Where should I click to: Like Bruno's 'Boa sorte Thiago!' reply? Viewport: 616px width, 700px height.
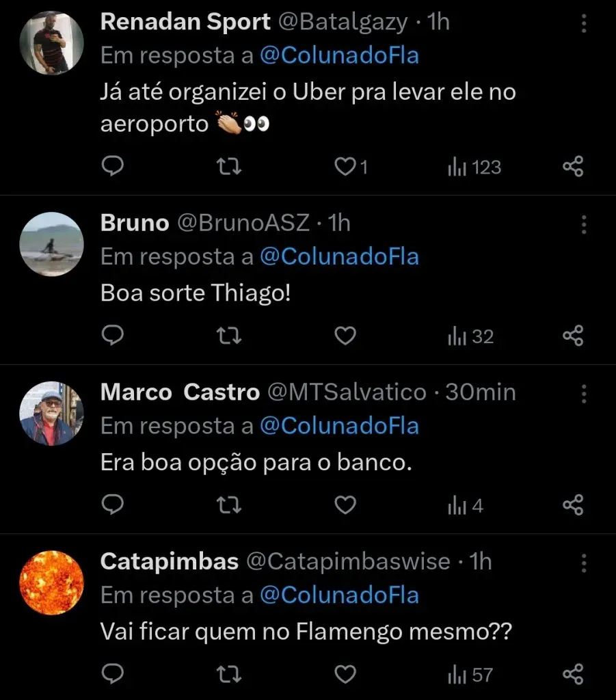pos(345,336)
